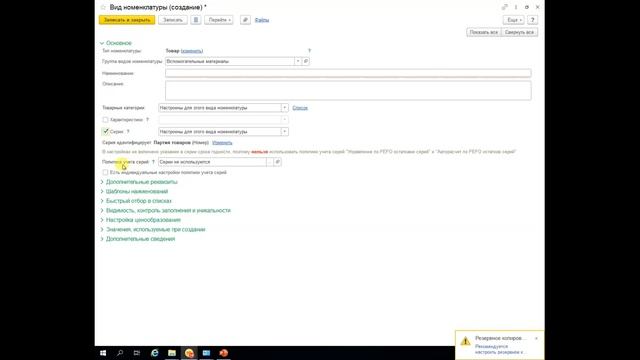Screen dimensions: 640x360
Task: Open the 'Перейти' dropdown menu
Action: click(219, 20)
